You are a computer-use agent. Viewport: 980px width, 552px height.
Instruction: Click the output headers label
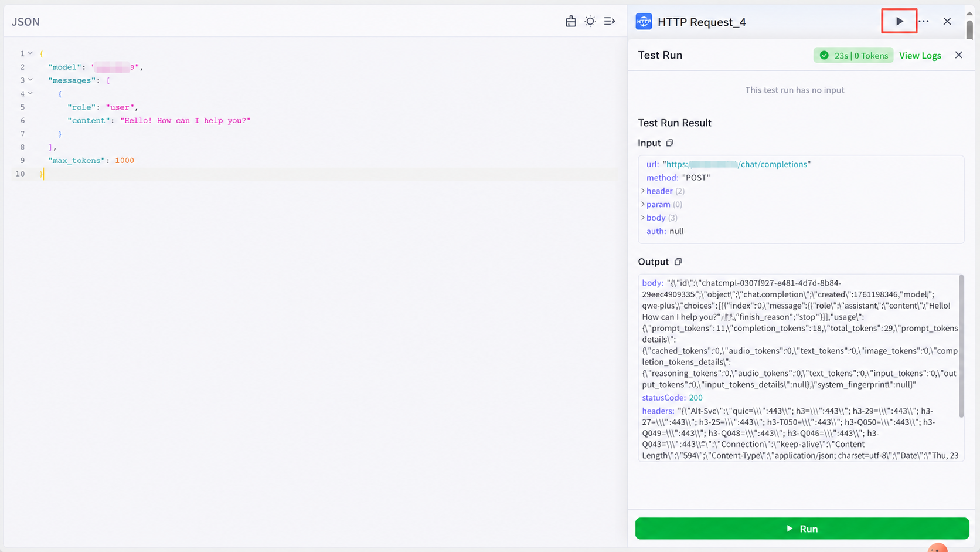658,411
